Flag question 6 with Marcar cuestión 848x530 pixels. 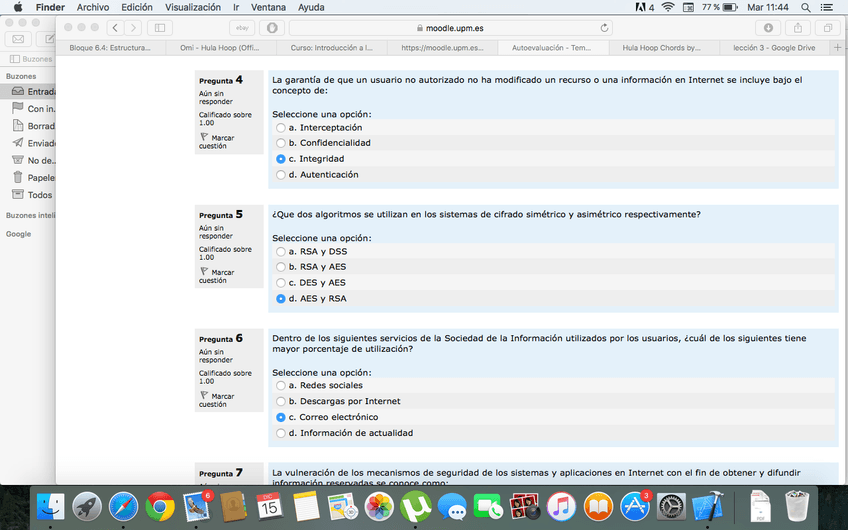click(x=217, y=400)
